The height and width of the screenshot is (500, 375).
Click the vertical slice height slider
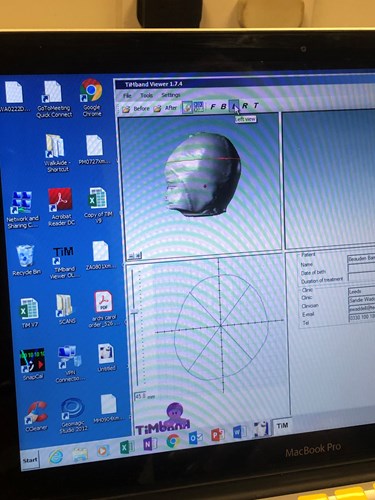(x=134, y=312)
